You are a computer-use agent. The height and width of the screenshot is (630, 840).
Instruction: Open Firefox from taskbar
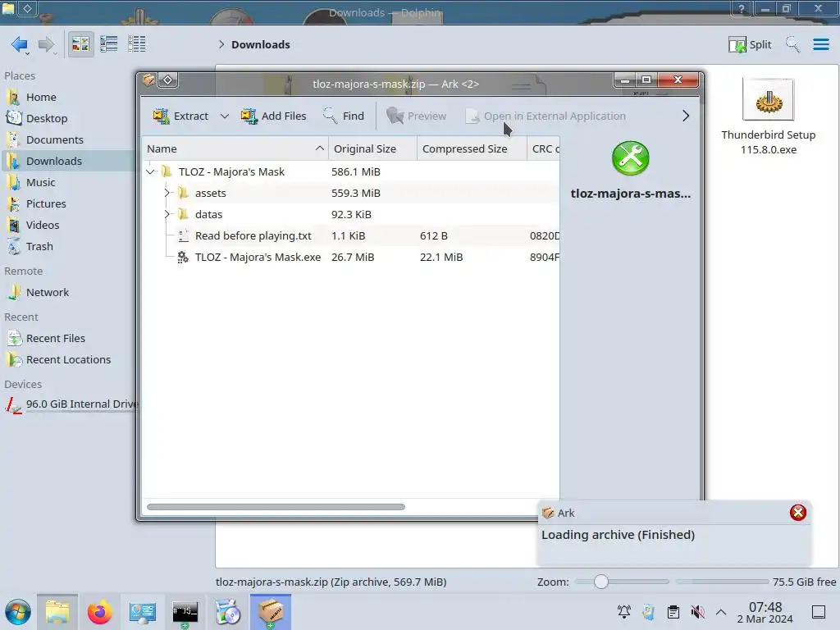coord(99,612)
